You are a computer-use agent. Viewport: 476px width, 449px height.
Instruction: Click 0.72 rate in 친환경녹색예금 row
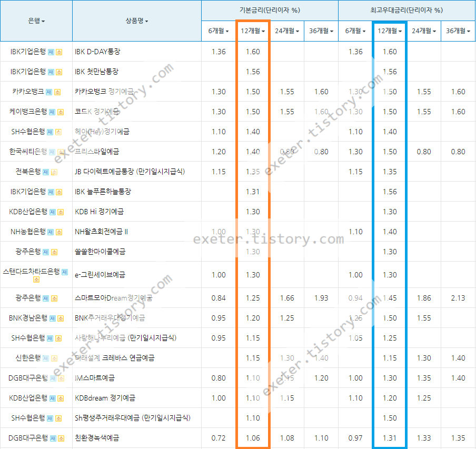pyautogui.click(x=219, y=438)
